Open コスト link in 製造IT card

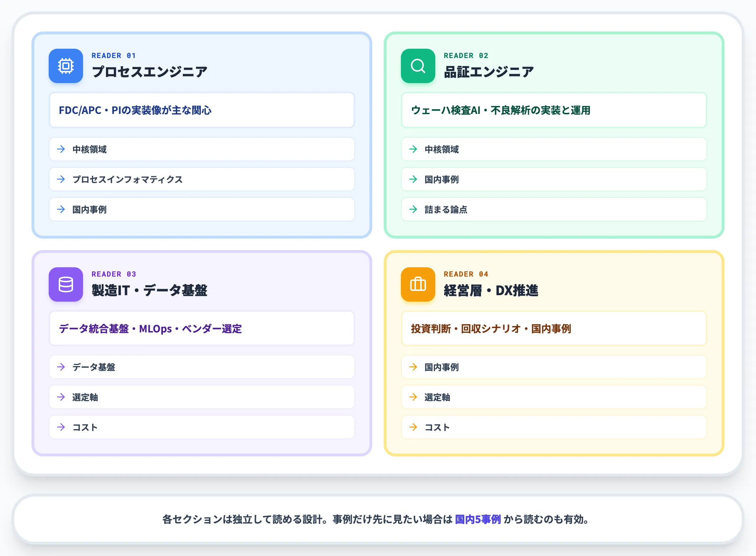pos(202,427)
